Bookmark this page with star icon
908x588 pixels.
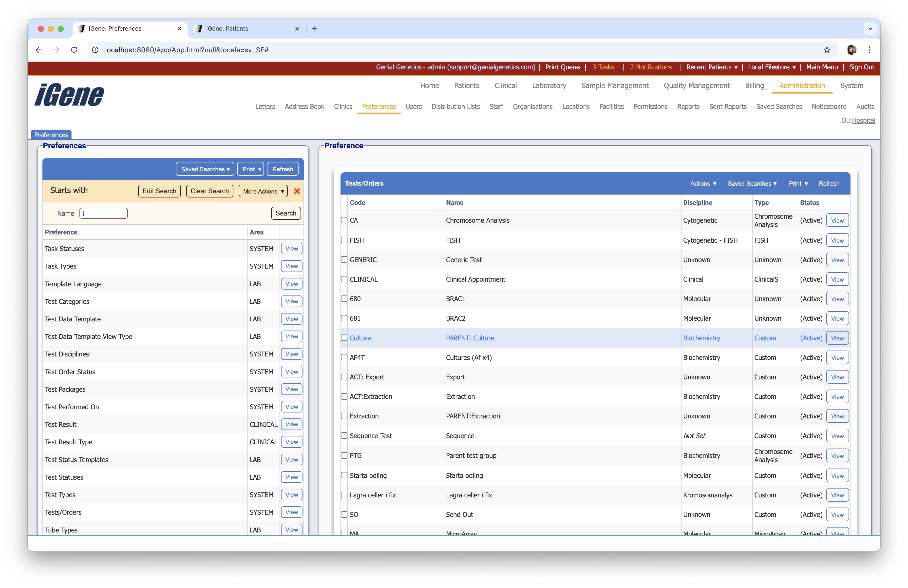(827, 50)
